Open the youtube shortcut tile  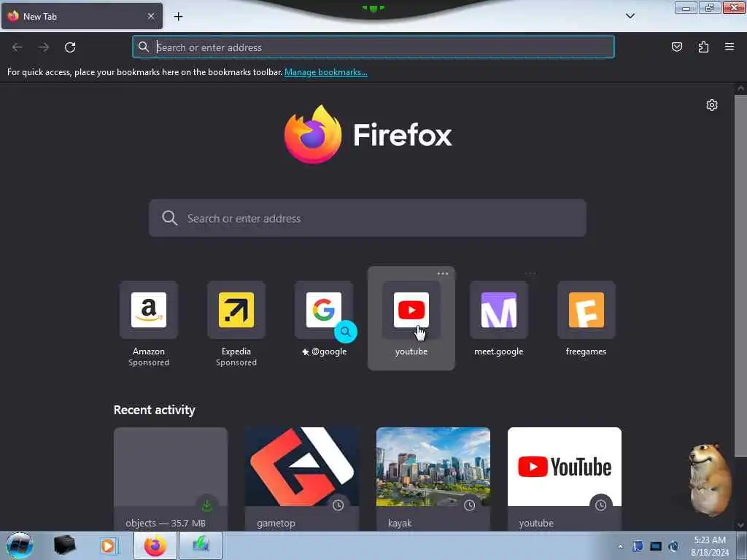[411, 318]
